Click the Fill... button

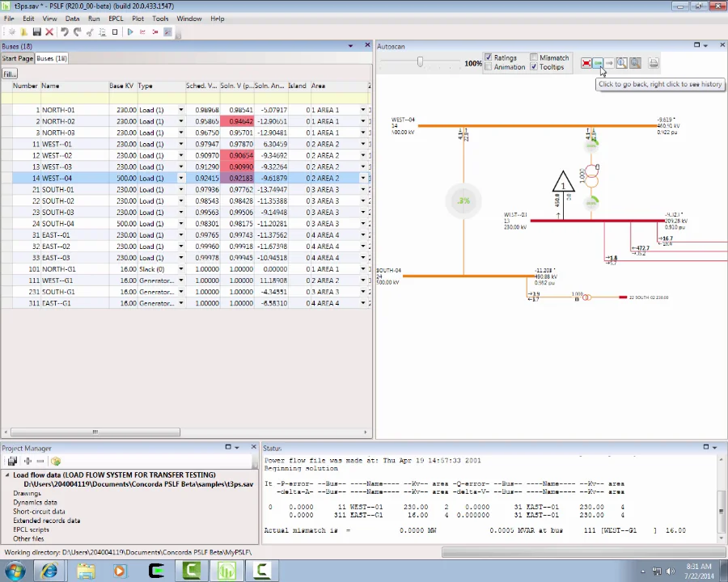tap(10, 74)
